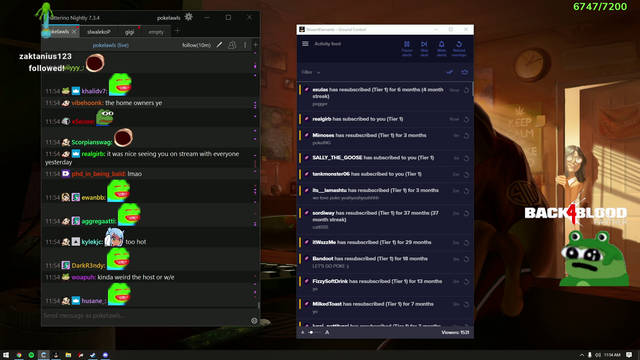Image resolution: width=640 pixels, height=360 pixels.
Task: Click the message input field in Chatterino
Action: pyautogui.click(x=146, y=316)
